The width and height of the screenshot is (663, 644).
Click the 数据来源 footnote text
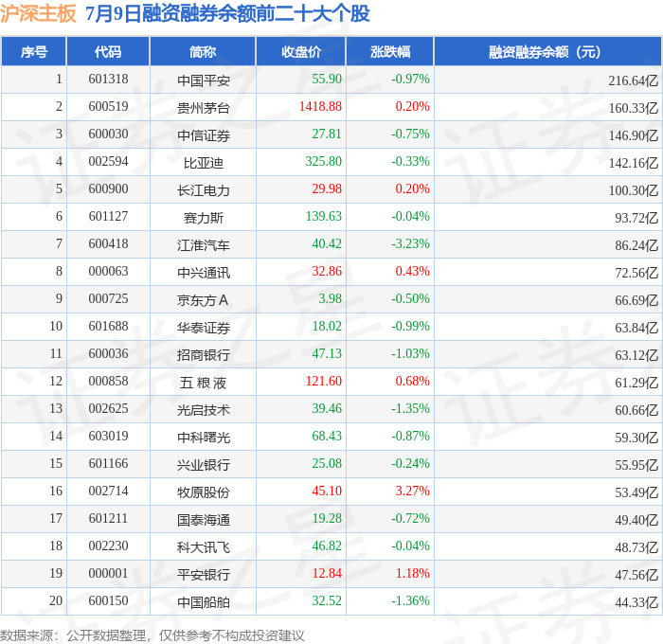point(152,635)
